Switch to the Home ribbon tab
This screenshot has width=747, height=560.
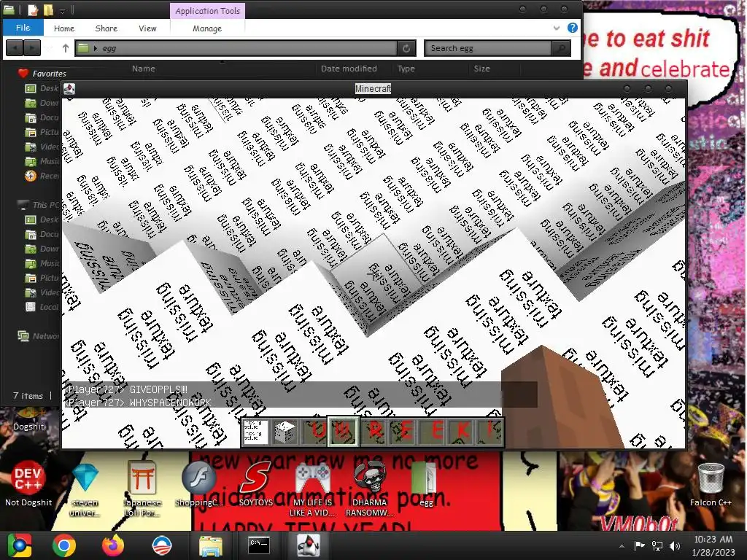[64, 28]
